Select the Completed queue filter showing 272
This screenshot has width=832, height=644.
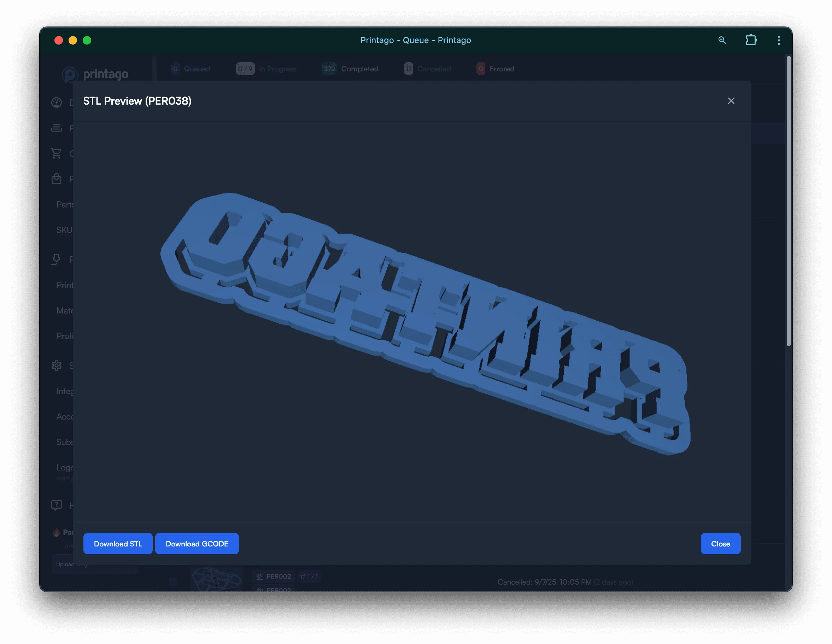351,69
